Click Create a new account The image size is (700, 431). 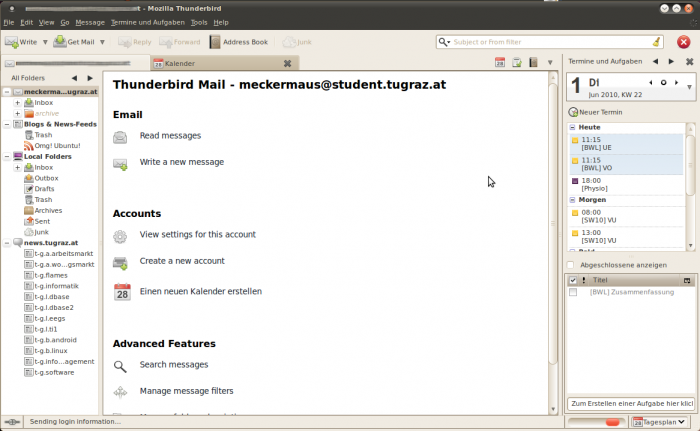(x=182, y=261)
